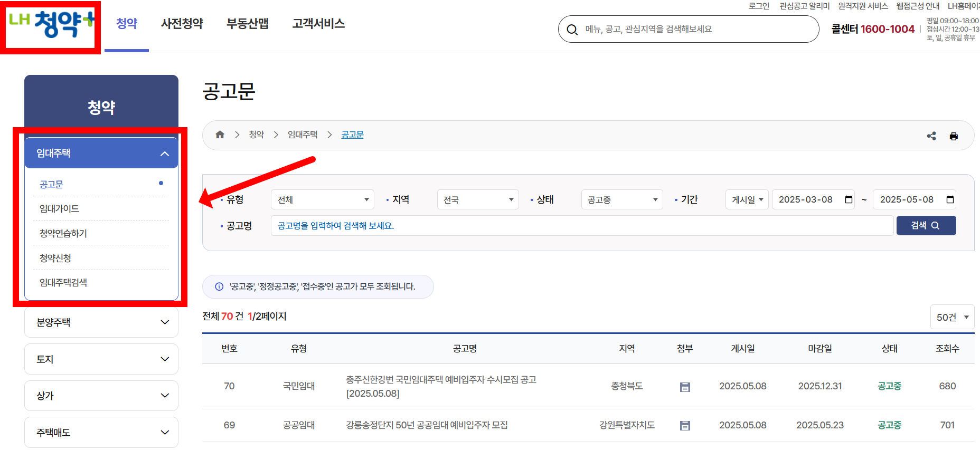Click the info icon in notice banner
980x450 pixels.
219,286
